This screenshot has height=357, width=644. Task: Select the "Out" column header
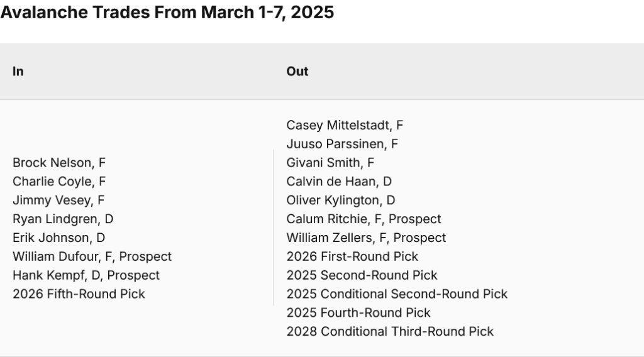pos(297,72)
